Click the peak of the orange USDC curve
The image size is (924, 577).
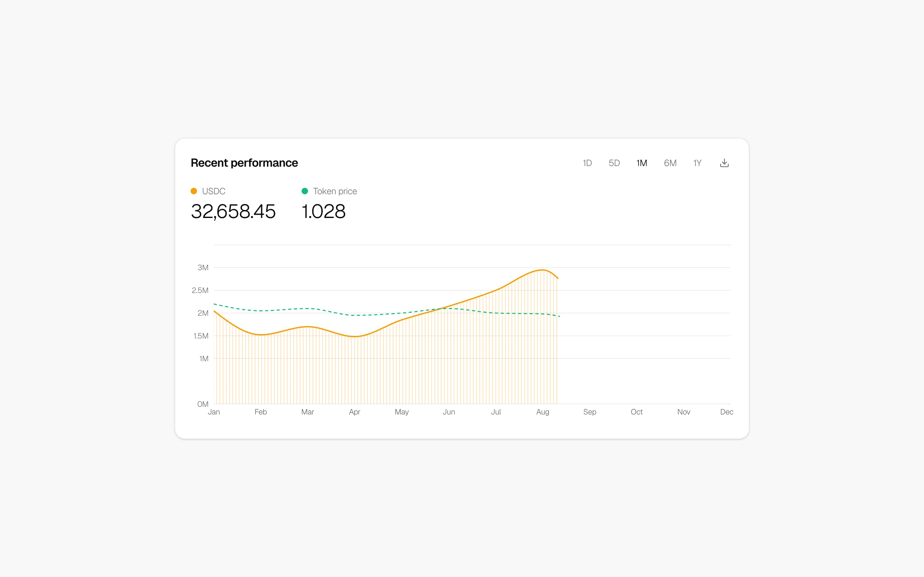coord(542,271)
